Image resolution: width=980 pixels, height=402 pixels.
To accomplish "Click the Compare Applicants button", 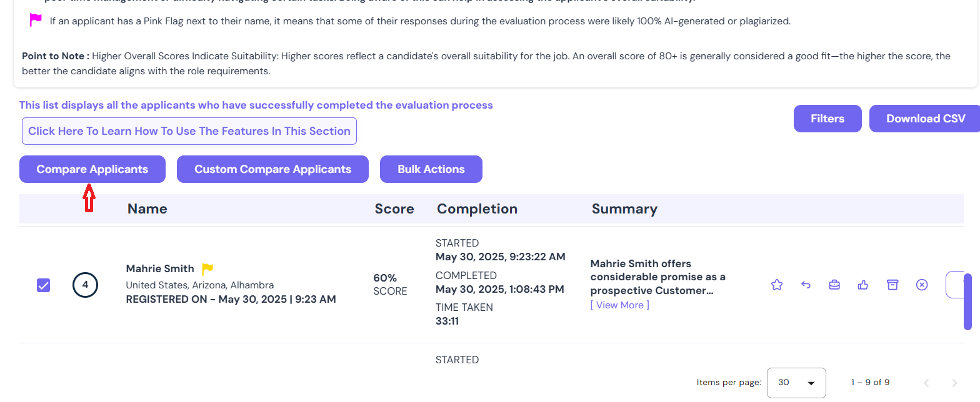I will coord(92,169).
